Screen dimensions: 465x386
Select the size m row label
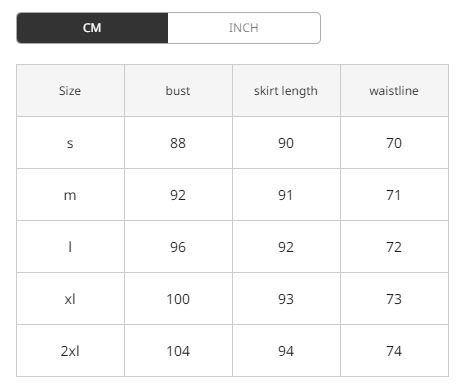coord(70,195)
